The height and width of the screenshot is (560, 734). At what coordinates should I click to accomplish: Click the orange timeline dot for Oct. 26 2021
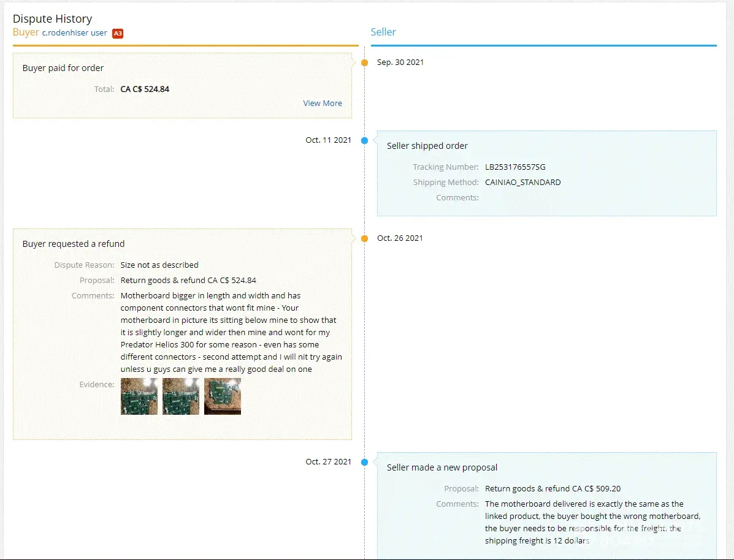coord(364,238)
